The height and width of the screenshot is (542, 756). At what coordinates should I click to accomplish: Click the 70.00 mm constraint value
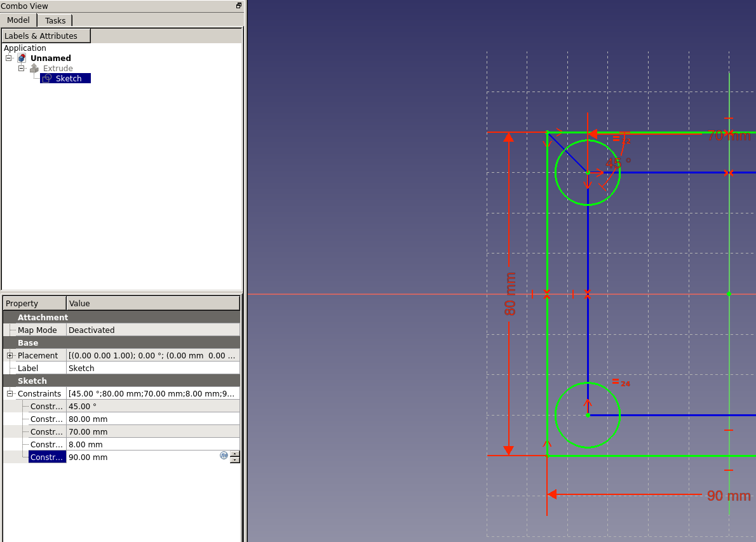[x=153, y=431]
